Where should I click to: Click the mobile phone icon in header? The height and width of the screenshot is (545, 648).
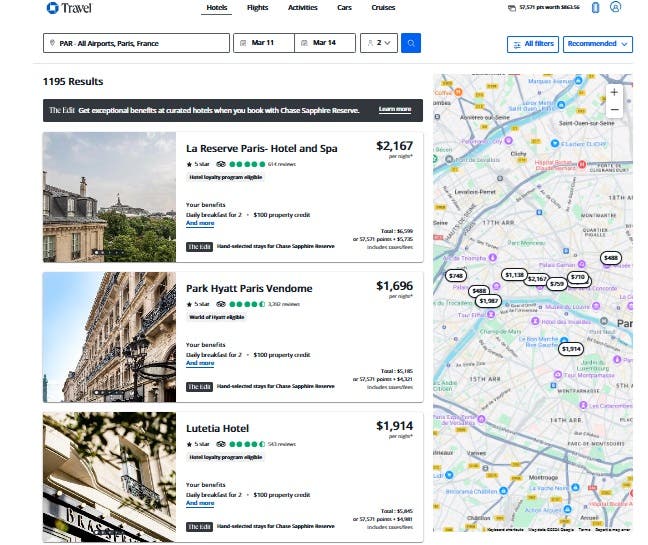(x=596, y=7)
